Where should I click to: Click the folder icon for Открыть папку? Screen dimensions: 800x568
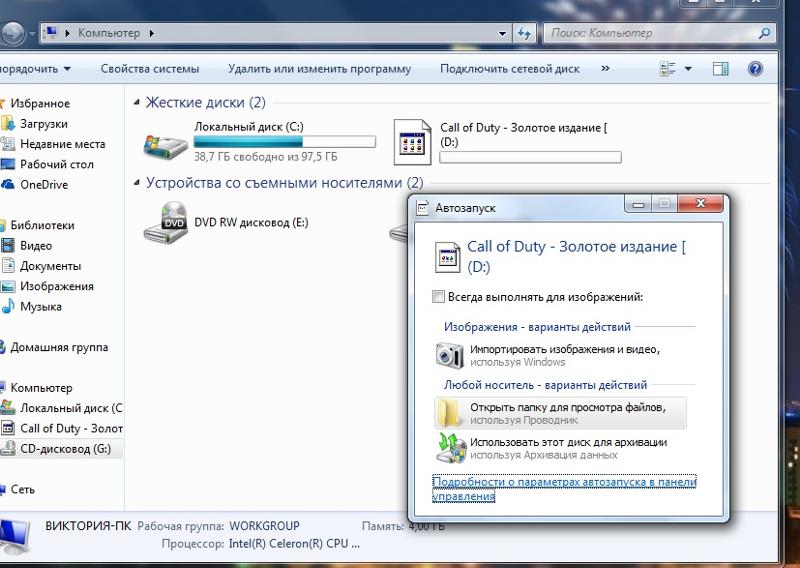pos(449,413)
